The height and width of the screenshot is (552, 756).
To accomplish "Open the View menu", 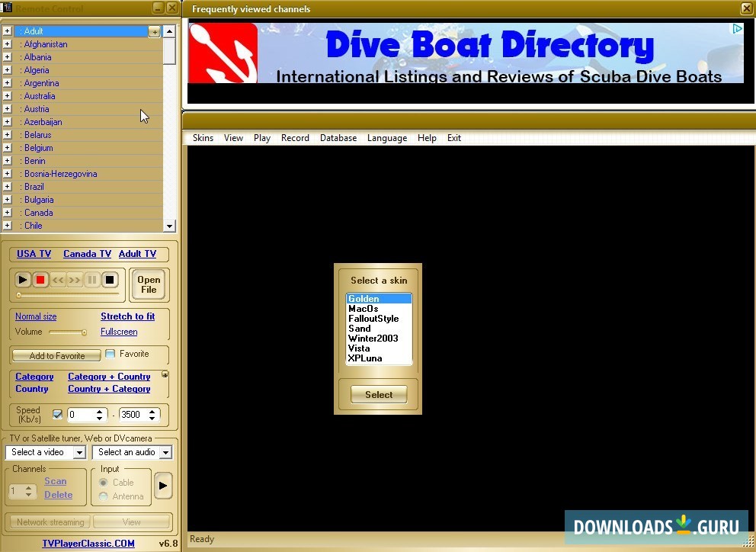I will coord(233,138).
